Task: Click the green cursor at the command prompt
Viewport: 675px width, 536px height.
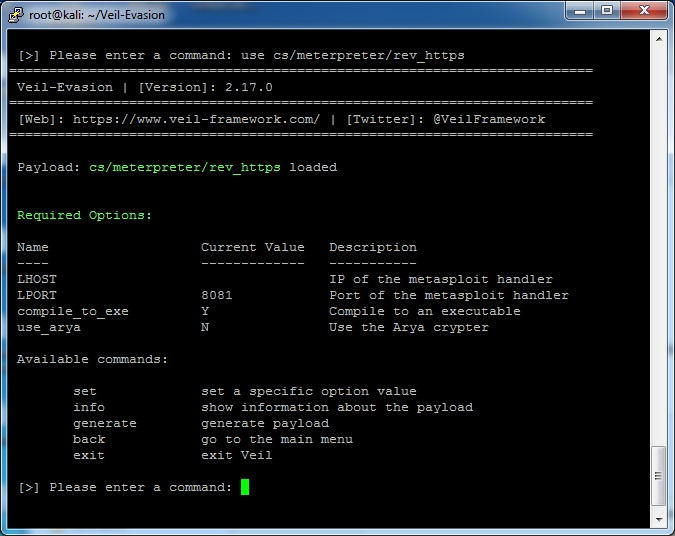Action: coord(245,487)
